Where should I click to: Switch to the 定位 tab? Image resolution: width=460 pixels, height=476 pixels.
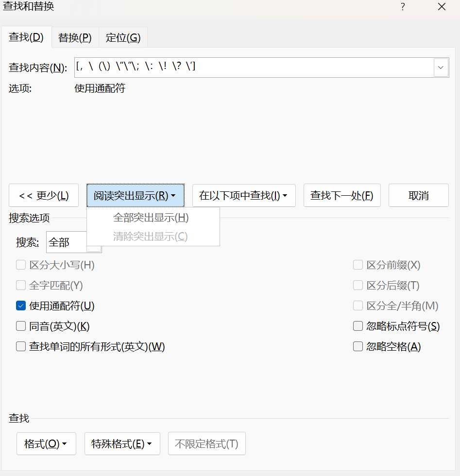coord(123,37)
